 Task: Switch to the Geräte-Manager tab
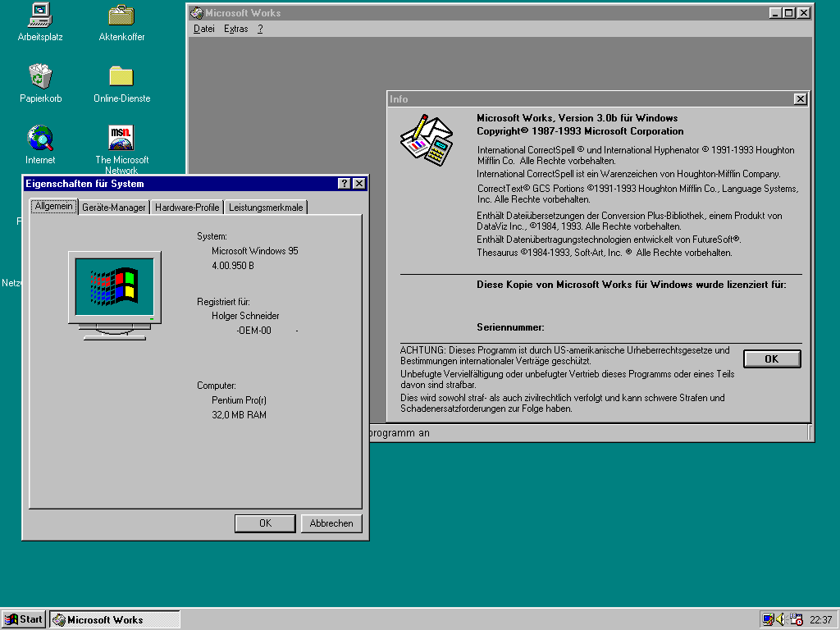coord(114,208)
